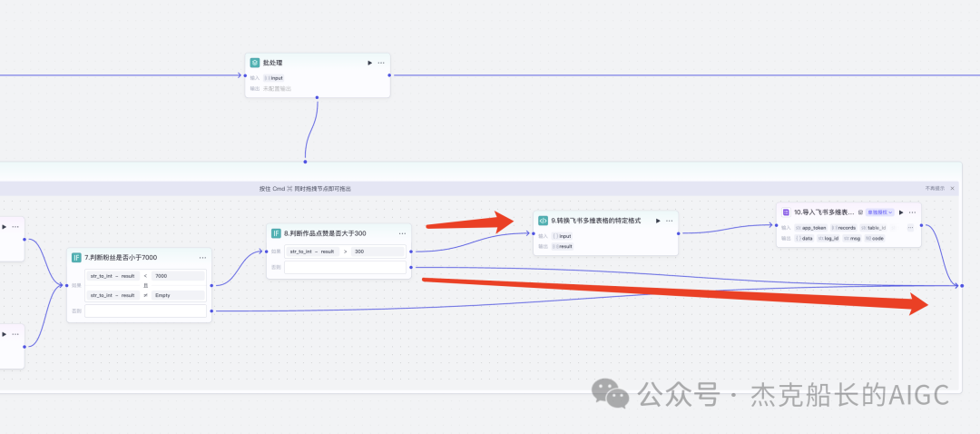Open the 授权 authorization dropdown in node 10
The height and width of the screenshot is (434, 980).
[x=880, y=212]
